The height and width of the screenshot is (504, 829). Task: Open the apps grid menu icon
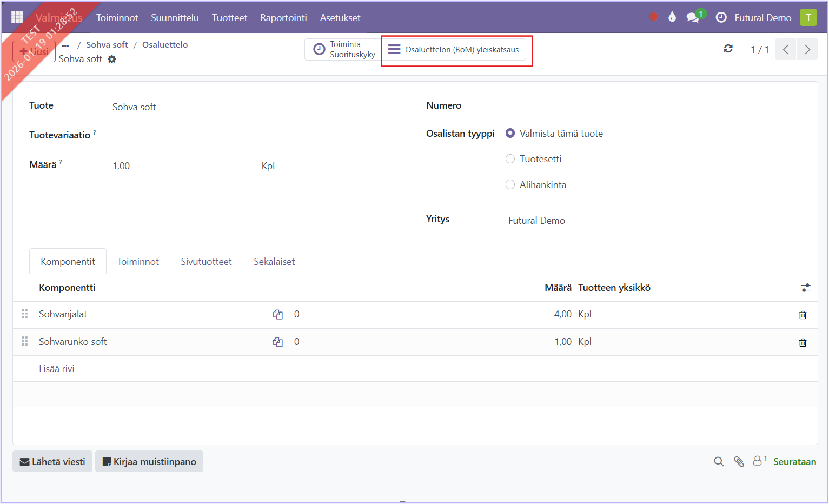tap(17, 17)
